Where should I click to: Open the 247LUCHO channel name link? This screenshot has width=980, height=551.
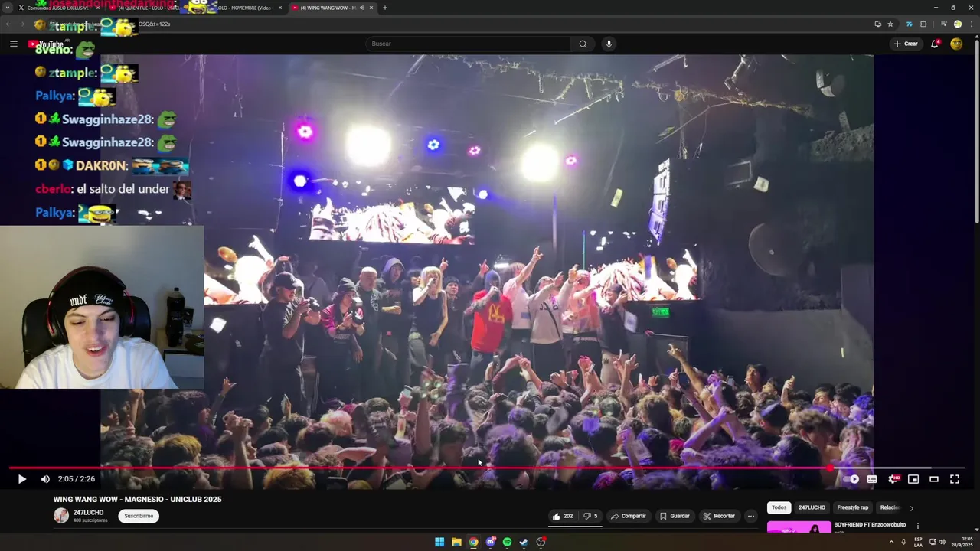pos(88,513)
